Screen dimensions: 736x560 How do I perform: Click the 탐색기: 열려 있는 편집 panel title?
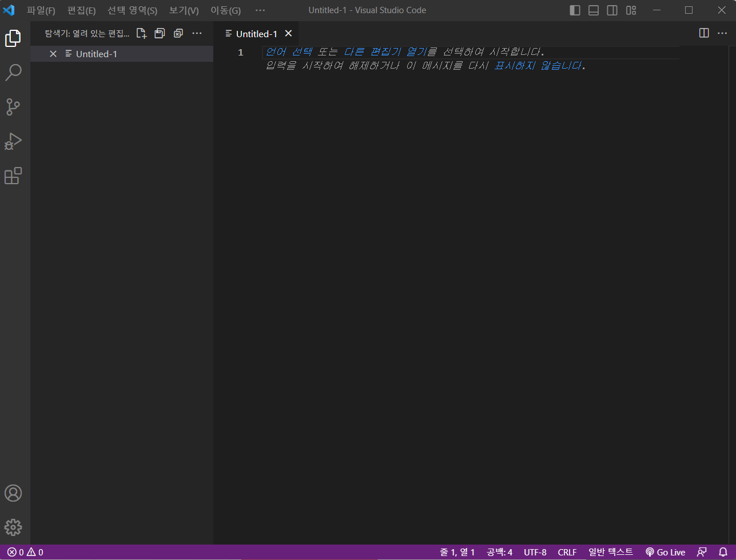coord(87,34)
